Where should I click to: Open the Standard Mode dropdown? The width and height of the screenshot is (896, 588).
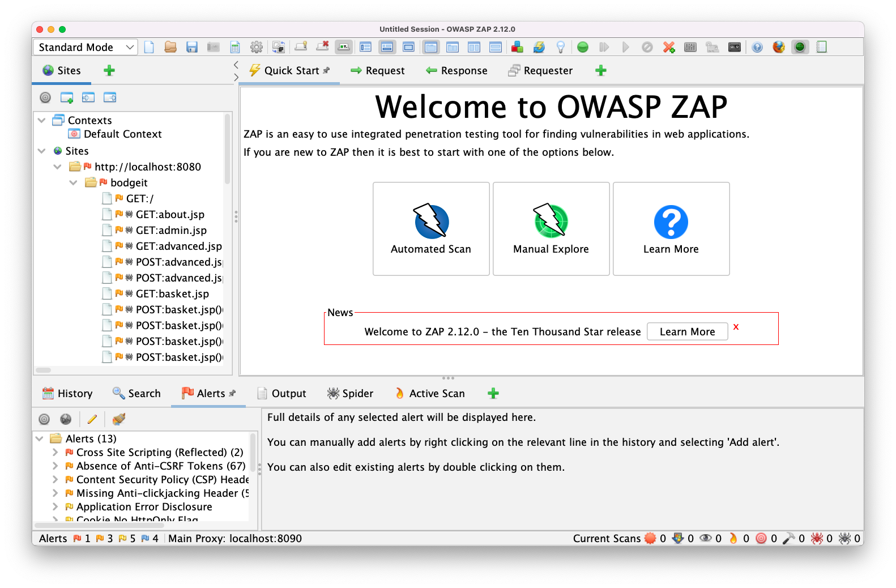point(86,47)
